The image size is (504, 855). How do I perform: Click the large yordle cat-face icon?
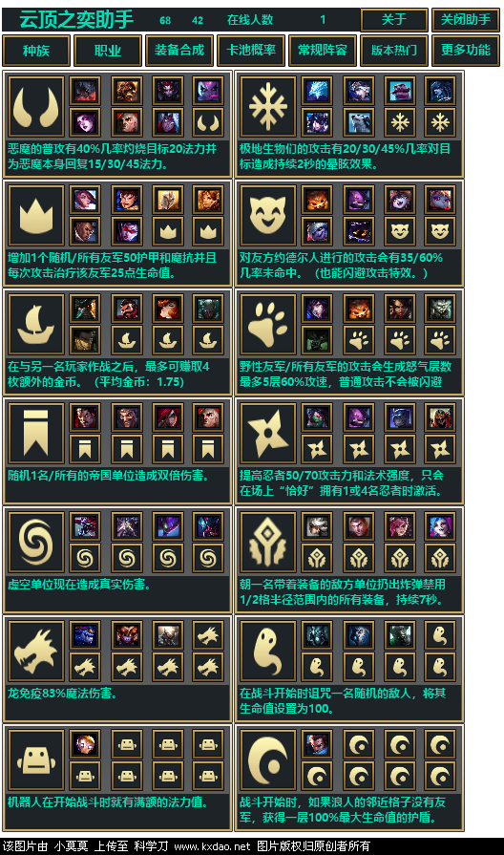click(268, 215)
